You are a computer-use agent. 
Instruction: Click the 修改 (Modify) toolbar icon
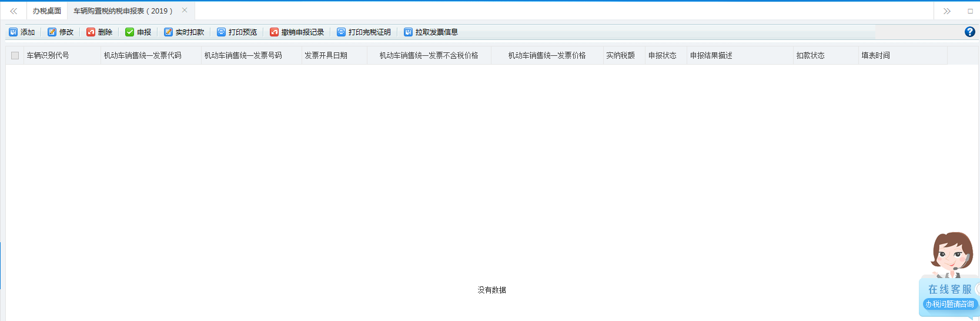point(52,32)
